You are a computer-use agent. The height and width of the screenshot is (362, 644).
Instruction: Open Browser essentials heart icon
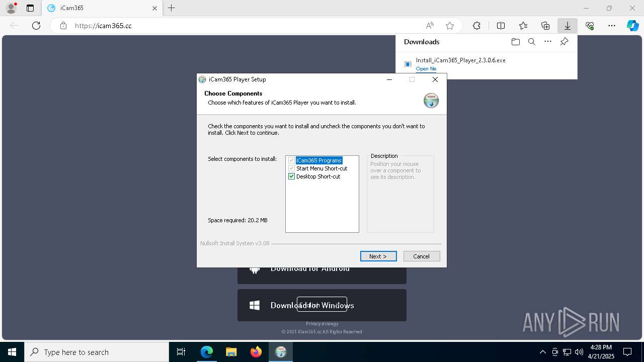click(590, 26)
